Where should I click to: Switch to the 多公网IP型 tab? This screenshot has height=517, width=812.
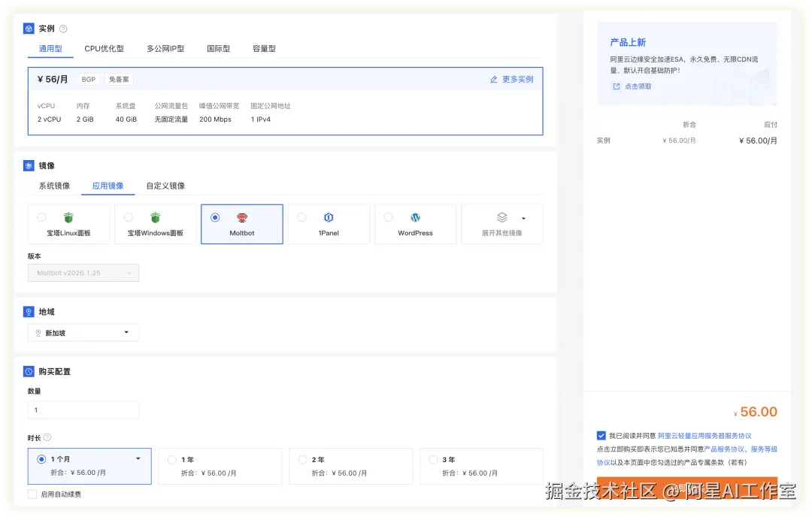(165, 49)
